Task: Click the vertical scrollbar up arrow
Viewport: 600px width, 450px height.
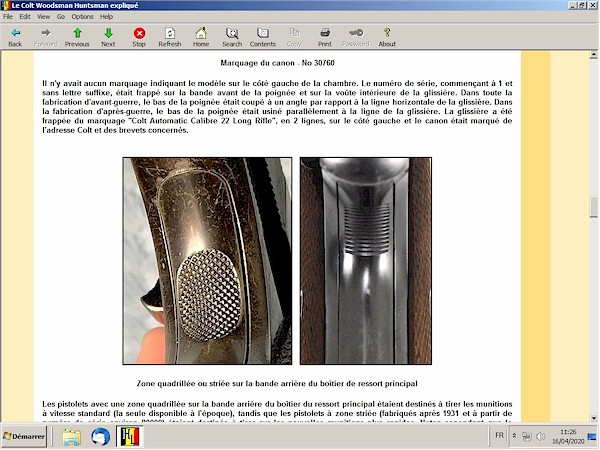Action: click(593, 55)
